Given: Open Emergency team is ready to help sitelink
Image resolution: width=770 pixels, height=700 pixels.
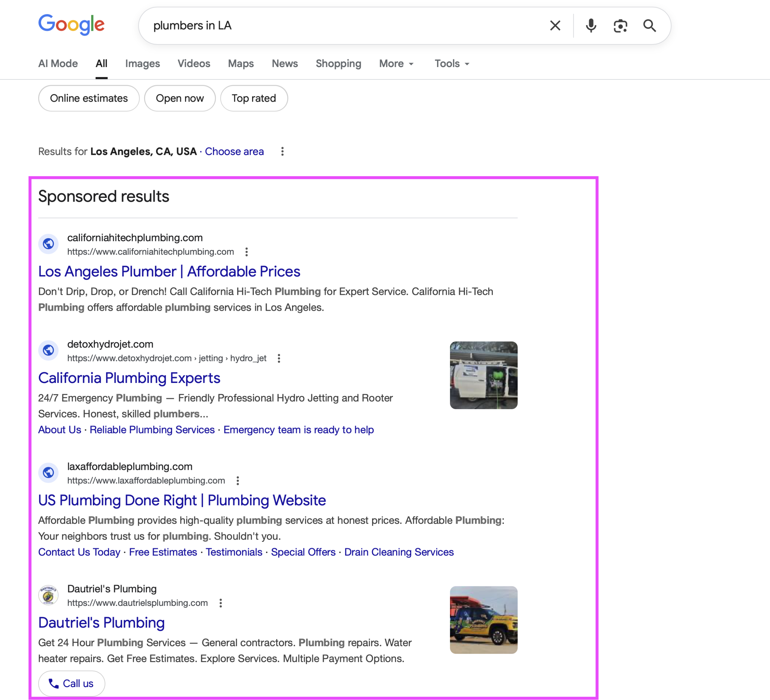Looking at the screenshot, I should pos(298,430).
